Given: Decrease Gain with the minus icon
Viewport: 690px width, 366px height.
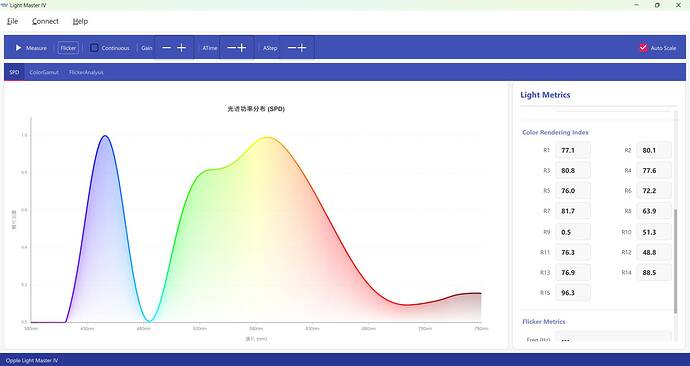Looking at the screenshot, I should coord(166,48).
